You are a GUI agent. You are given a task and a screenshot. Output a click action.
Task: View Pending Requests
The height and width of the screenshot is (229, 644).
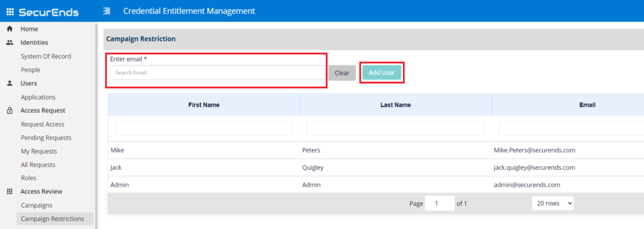click(x=46, y=138)
